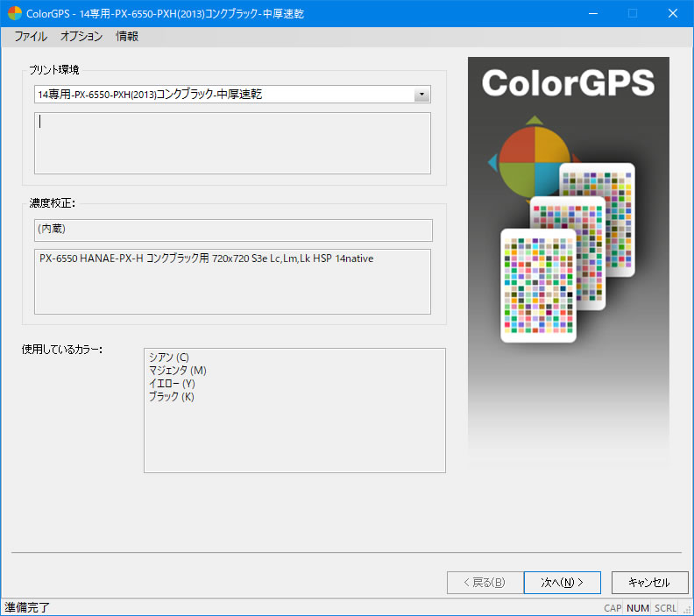
Task: Open the オプション menu
Action: click(81, 36)
